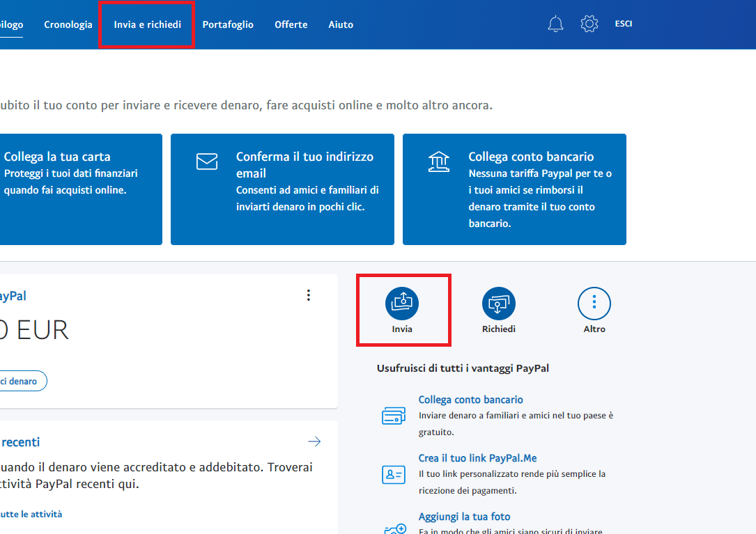Click the Aggiungi la tua foto link

(464, 517)
